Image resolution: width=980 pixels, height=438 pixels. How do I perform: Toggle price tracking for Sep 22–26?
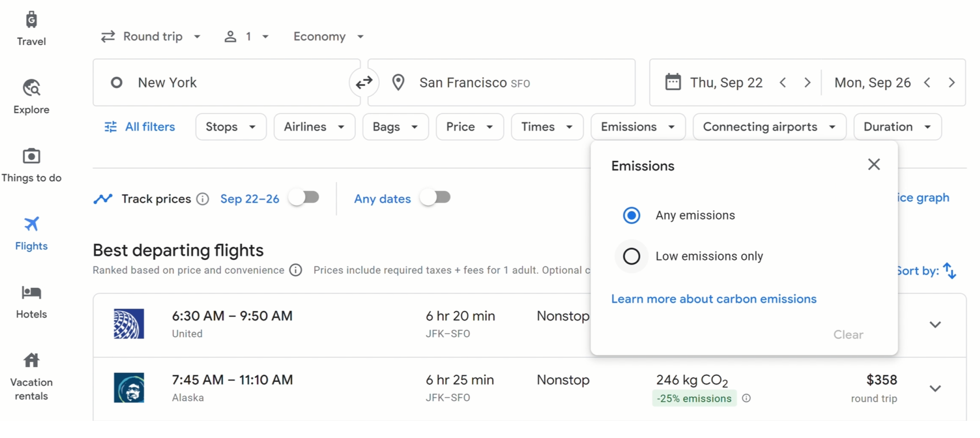[304, 198]
